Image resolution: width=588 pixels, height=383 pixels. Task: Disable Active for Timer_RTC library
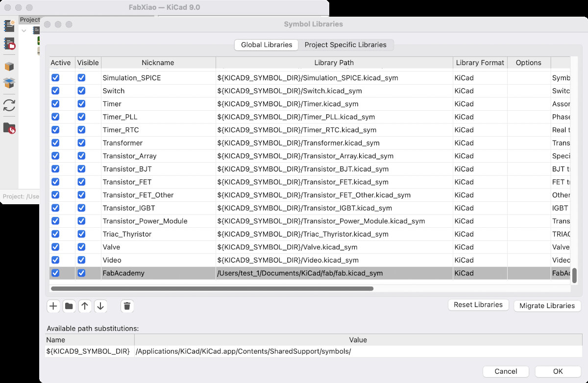(55, 130)
